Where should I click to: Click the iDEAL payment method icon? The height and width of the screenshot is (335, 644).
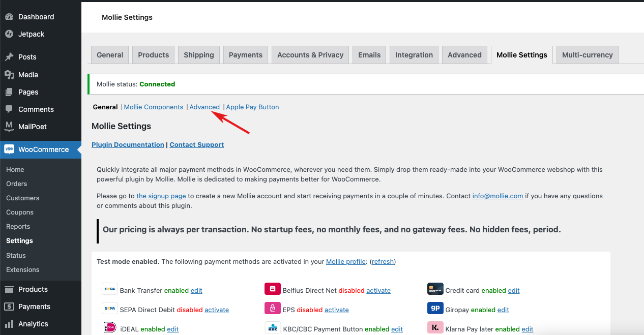pyautogui.click(x=110, y=327)
